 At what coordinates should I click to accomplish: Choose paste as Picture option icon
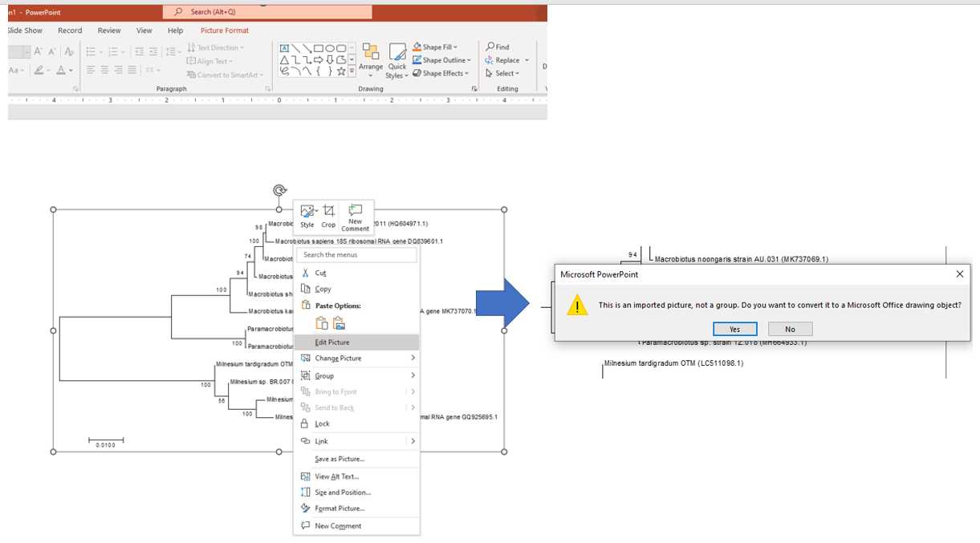(x=340, y=323)
